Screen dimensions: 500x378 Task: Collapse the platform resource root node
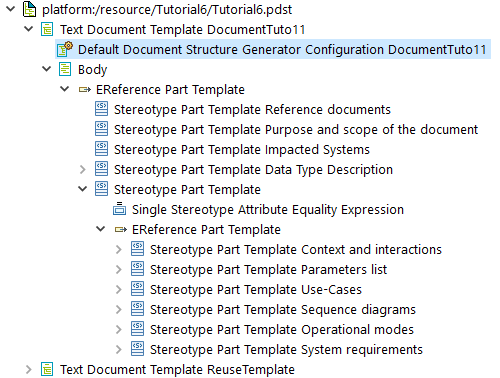click(11, 9)
